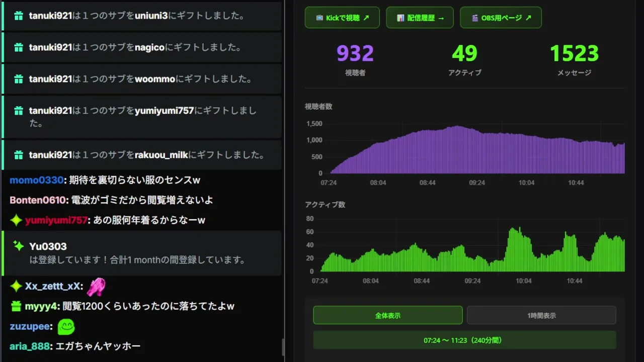
Task: Click the message 期待を裏切らない服のセンスw
Action: pyautogui.click(x=134, y=180)
